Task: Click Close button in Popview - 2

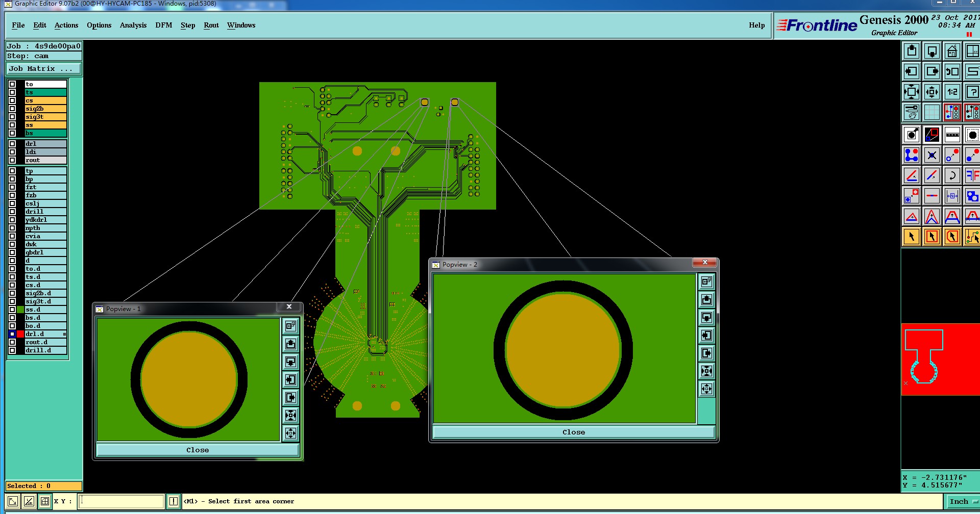Action: (574, 432)
